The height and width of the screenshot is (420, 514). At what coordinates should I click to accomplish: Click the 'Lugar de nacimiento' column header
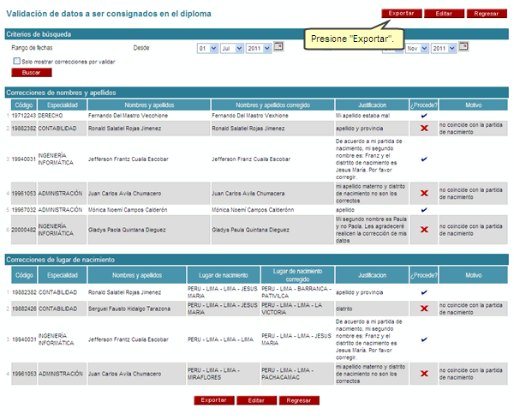[224, 275]
